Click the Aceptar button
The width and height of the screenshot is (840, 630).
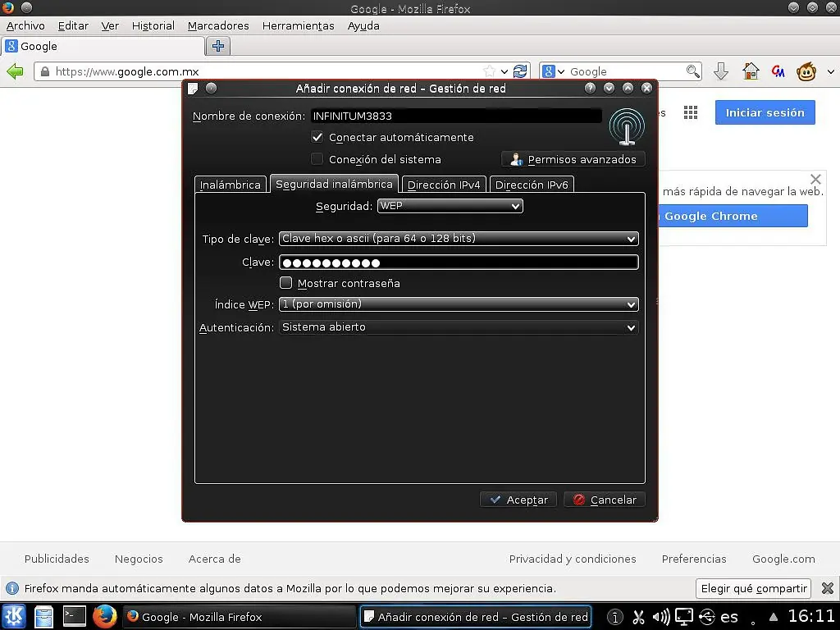click(x=518, y=500)
